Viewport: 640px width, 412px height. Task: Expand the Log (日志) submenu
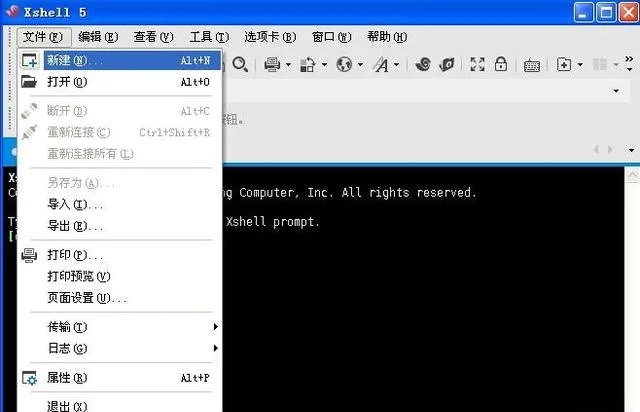(120, 348)
